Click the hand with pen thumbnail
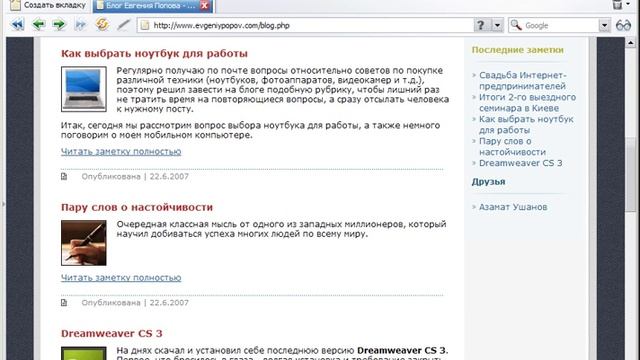 click(84, 243)
